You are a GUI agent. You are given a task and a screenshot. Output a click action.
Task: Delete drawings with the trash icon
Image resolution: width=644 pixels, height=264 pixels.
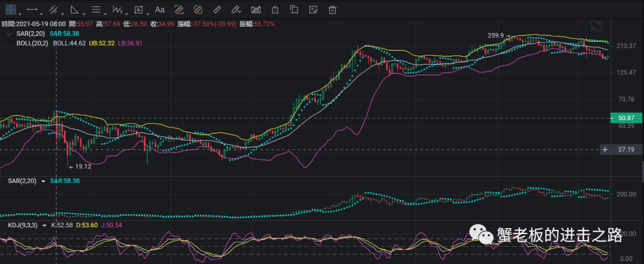(x=333, y=9)
